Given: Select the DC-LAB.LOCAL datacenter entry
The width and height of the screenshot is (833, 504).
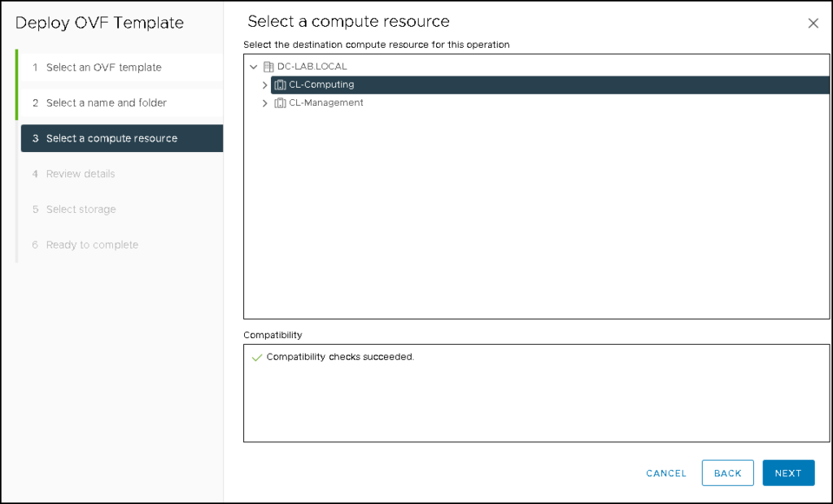Looking at the screenshot, I should (309, 66).
